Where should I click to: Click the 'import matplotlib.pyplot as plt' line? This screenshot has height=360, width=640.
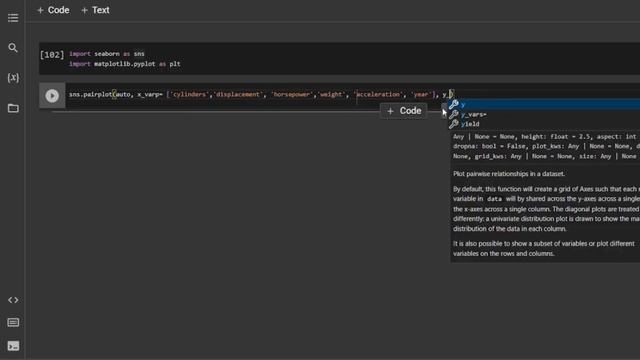[124, 64]
